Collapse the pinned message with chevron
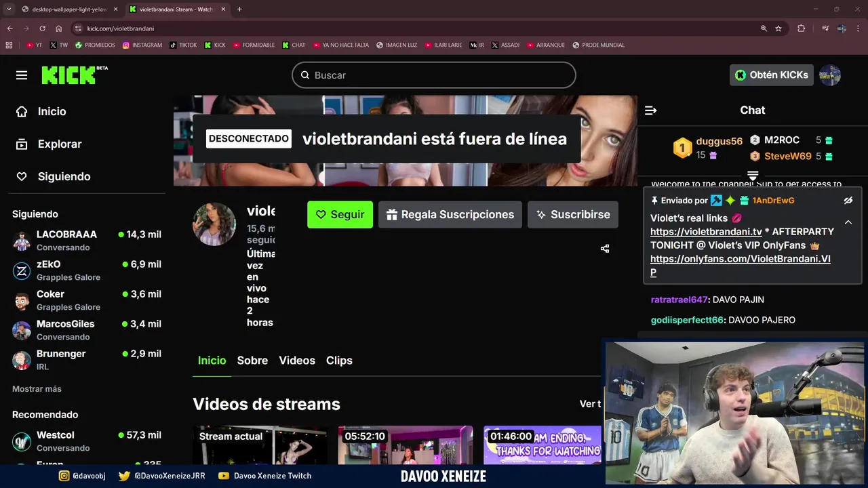The width and height of the screenshot is (868, 488). [x=848, y=222]
